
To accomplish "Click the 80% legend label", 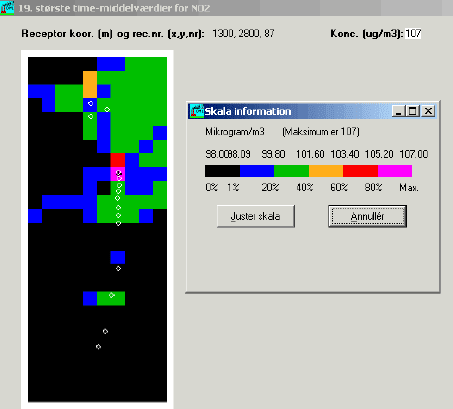I will click(373, 187).
